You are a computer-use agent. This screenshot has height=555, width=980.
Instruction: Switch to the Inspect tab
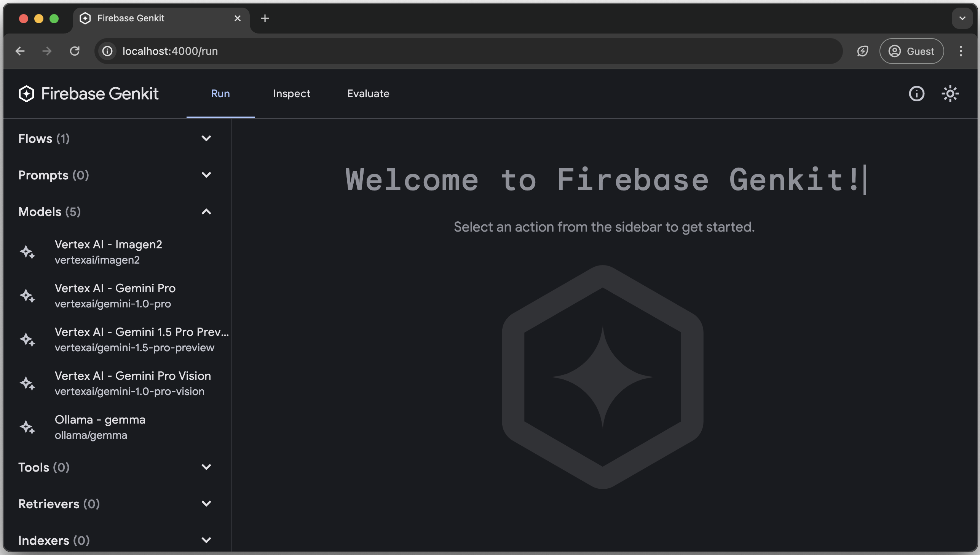pyautogui.click(x=292, y=94)
